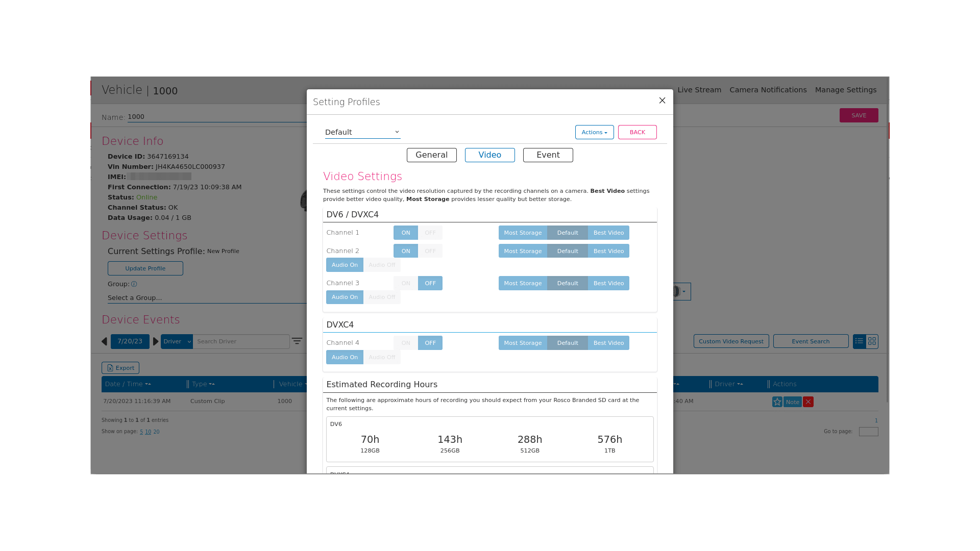This screenshot has height=551, width=980.
Task: Click next date arrow beside 7/20/23
Action: pyautogui.click(x=156, y=342)
